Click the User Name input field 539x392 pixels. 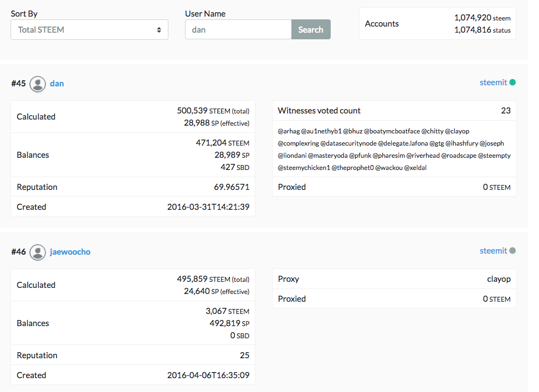pos(238,30)
